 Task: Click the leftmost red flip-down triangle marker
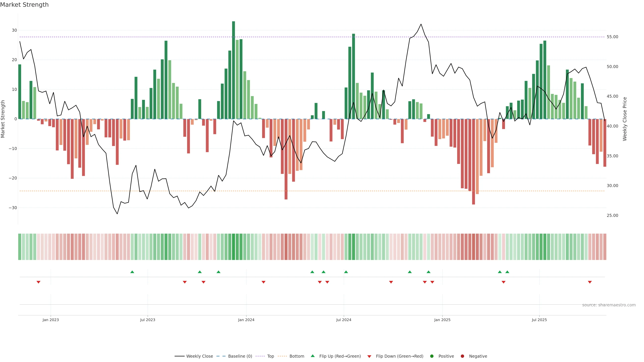click(39, 282)
